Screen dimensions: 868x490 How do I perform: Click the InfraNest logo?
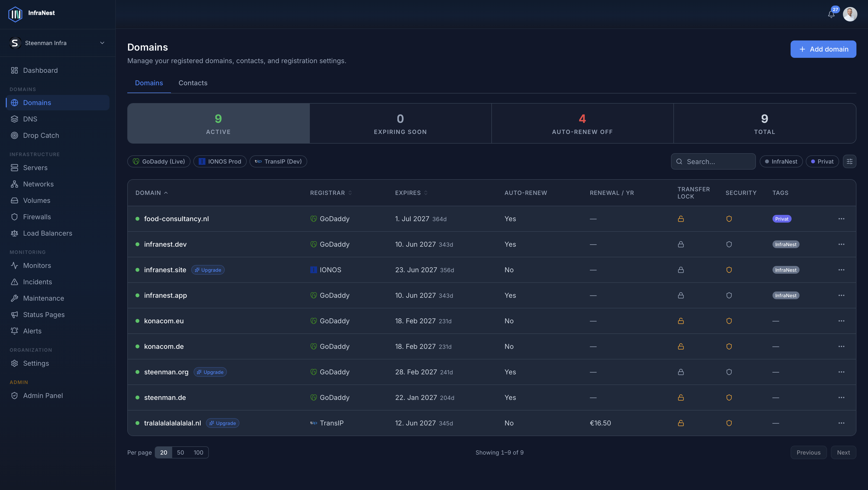[15, 14]
